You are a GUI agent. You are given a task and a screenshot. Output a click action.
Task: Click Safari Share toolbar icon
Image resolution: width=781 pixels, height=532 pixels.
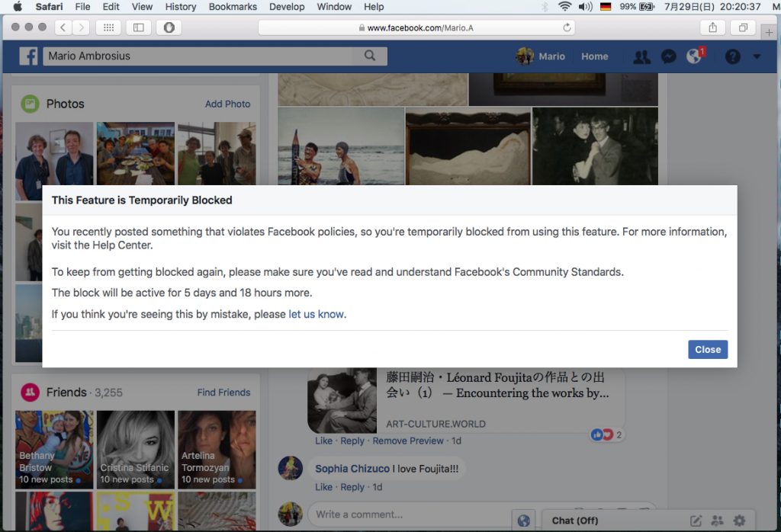713,27
